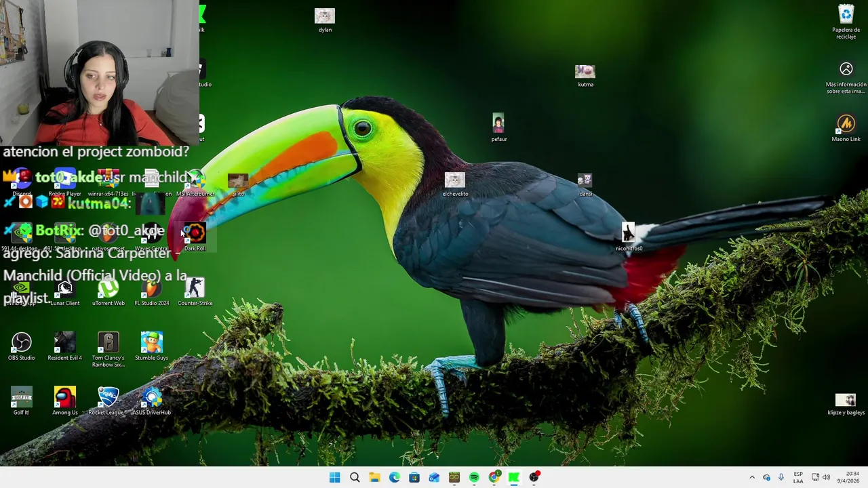The width and height of the screenshot is (868, 488).
Task: Open the klipze y bagleys desktop file
Action: pyautogui.click(x=846, y=404)
